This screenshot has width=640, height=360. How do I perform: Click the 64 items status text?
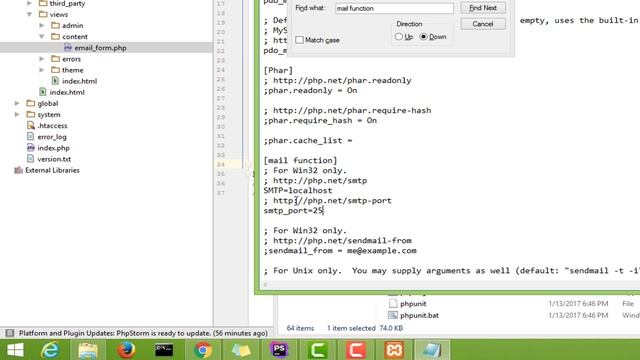[x=300, y=328]
